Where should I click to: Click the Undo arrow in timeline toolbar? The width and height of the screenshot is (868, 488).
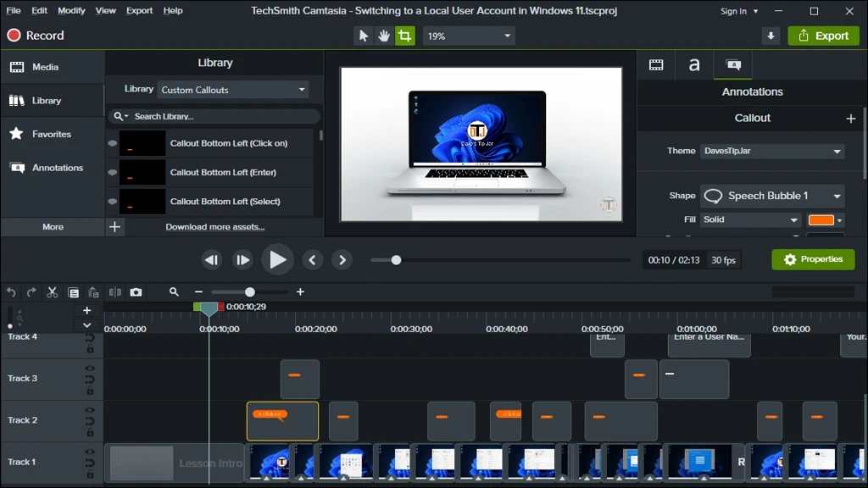click(11, 292)
